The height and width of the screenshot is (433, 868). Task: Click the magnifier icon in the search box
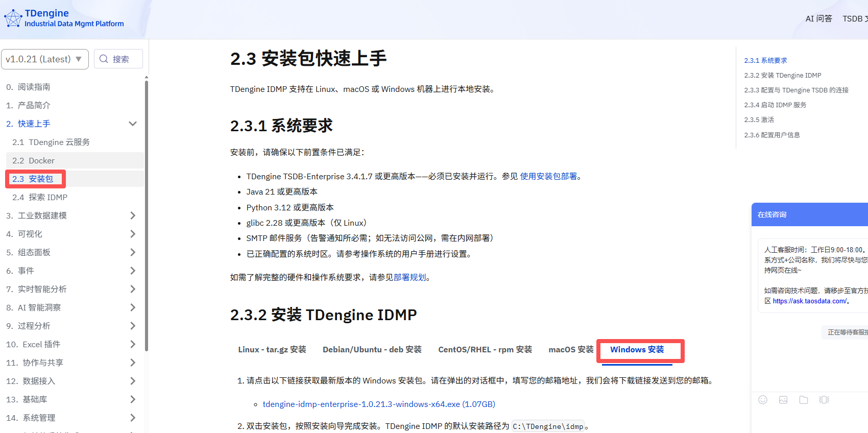[x=104, y=59]
